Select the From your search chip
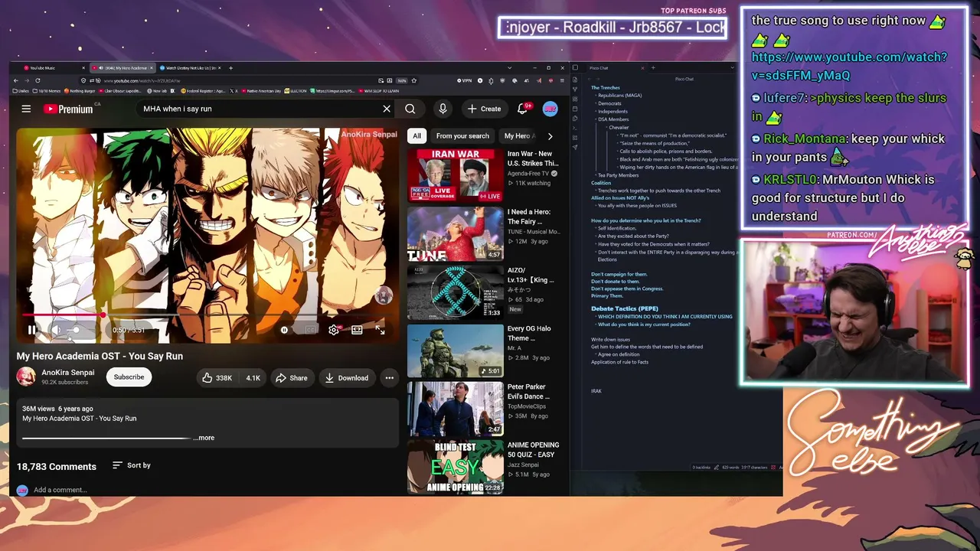This screenshot has width=980, height=551. tap(462, 136)
